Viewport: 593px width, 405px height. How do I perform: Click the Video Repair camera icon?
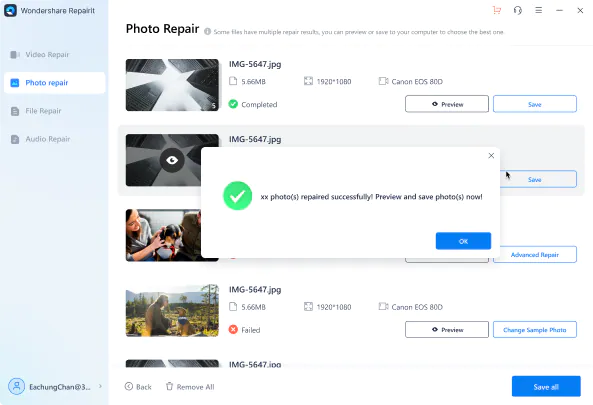(15, 55)
